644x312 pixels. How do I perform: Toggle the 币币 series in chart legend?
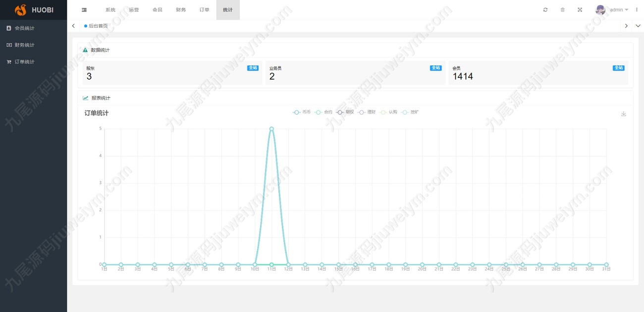(302, 112)
